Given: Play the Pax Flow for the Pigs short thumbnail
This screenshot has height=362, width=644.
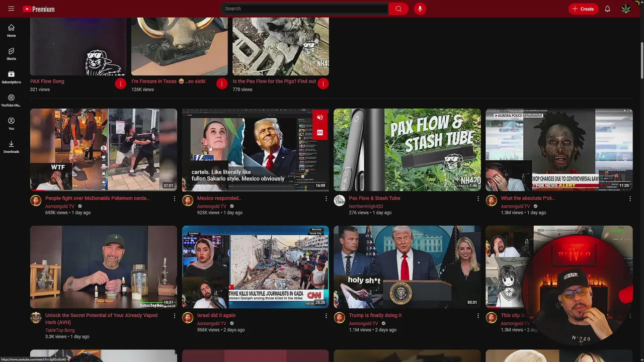Looking at the screenshot, I should click(x=281, y=46).
